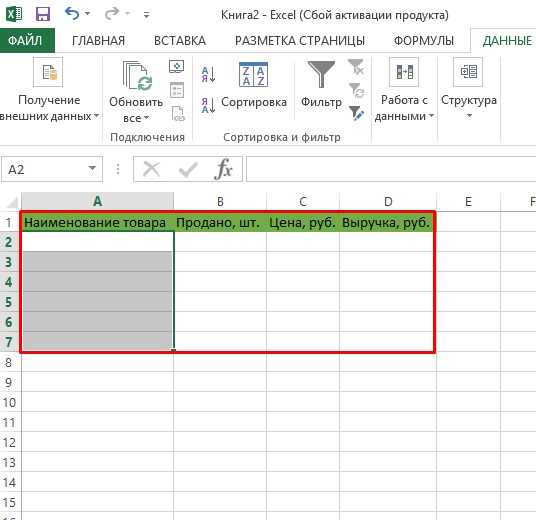Click cell Выручка, руб.

387,223
